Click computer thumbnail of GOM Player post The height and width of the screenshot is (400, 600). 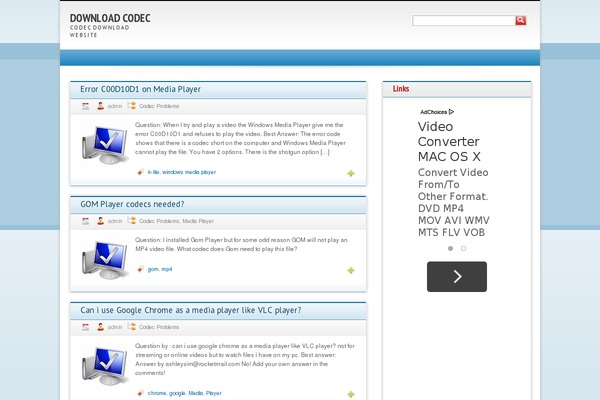[x=104, y=260]
